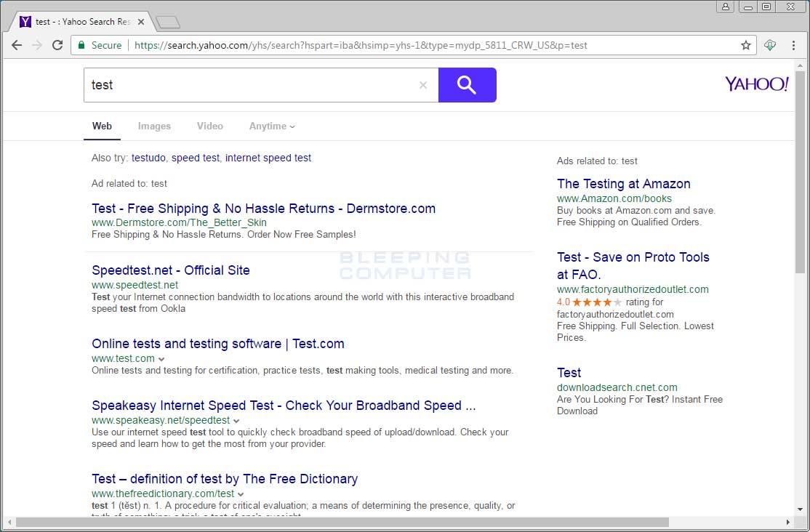This screenshot has height=532, width=810.
Task: Click the downloadsearch.cnet.com URL
Action: [x=617, y=388]
